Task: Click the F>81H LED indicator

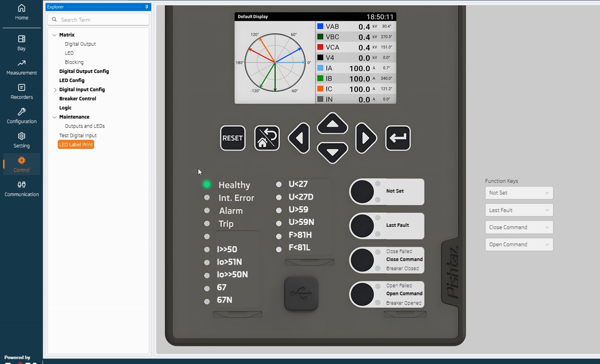Action: tap(279, 236)
